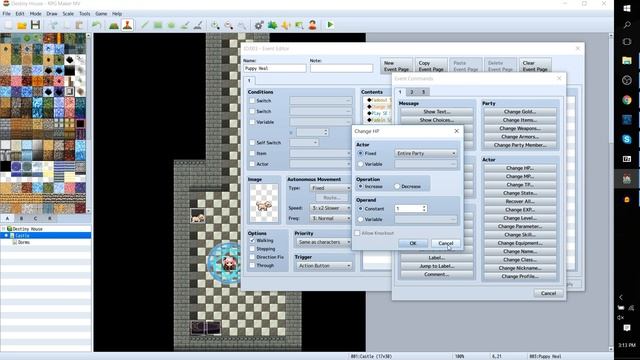Click the Zoom In toolbar icon
The width and height of the screenshot is (640, 360).
215,25
